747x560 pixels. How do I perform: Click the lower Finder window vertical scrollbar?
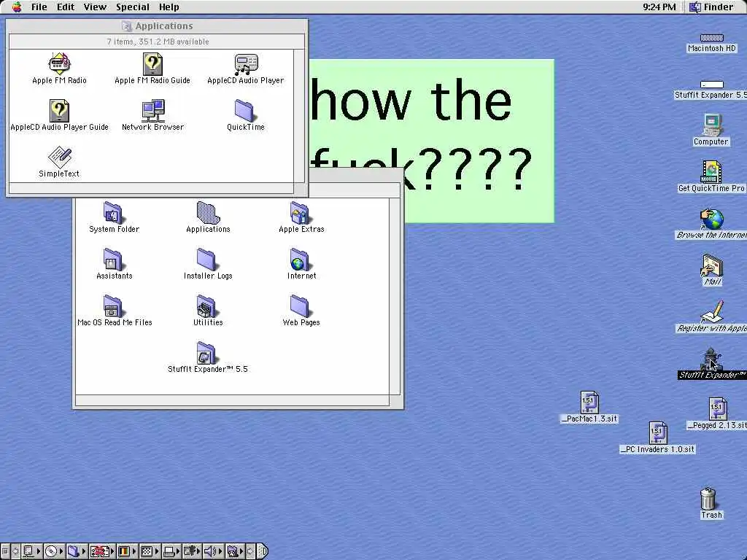pyautogui.click(x=395, y=296)
